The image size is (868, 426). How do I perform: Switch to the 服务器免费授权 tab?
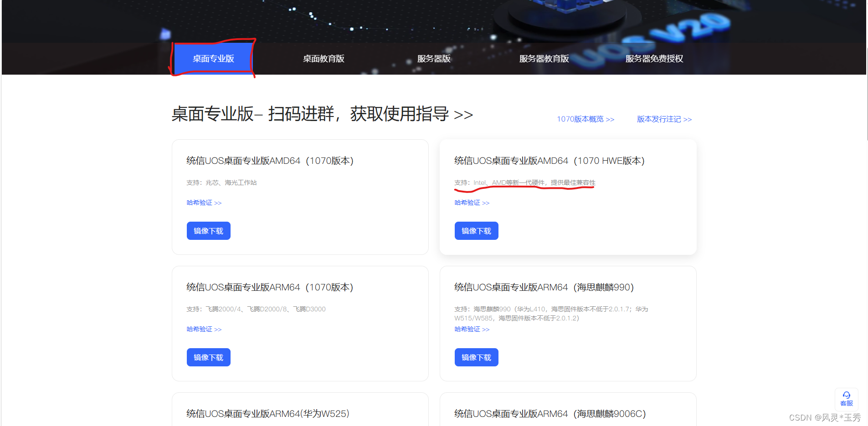654,59
